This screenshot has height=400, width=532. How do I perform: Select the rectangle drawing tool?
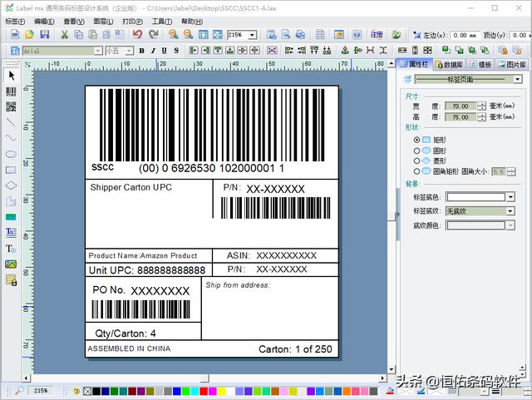coord(11,170)
